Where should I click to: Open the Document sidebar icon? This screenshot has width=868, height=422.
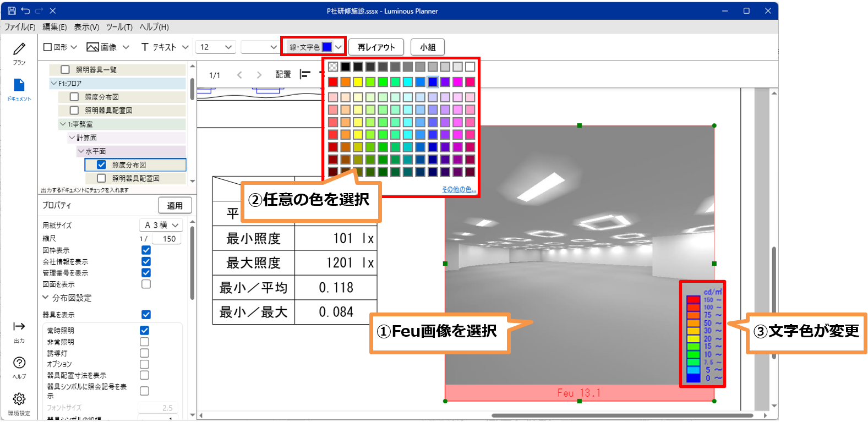[19, 85]
